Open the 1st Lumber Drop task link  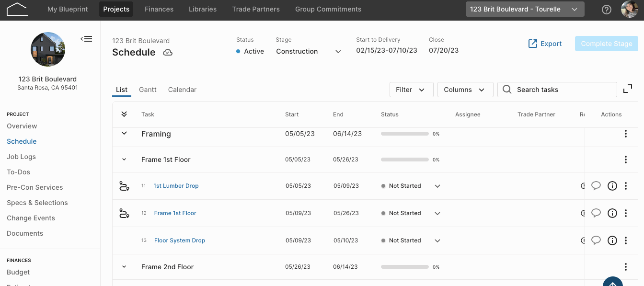(x=176, y=186)
